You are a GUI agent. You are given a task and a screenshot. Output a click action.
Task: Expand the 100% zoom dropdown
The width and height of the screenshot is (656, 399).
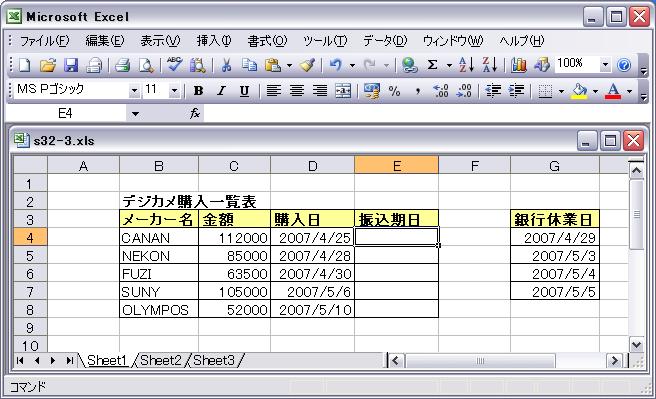pyautogui.click(x=605, y=65)
